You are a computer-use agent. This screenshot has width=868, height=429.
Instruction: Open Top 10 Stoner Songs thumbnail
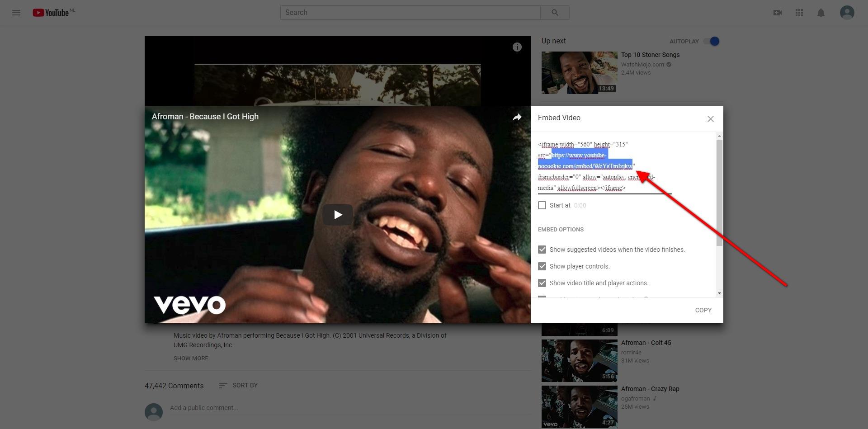580,73
